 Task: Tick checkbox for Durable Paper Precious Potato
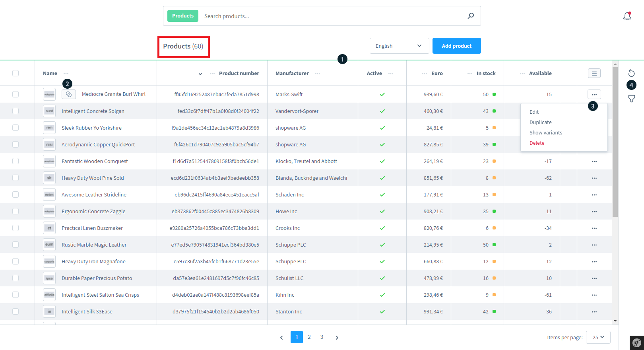[x=16, y=278]
